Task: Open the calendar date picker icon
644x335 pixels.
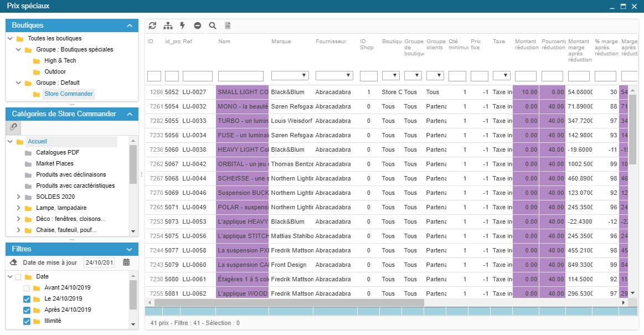Action: (x=126, y=262)
